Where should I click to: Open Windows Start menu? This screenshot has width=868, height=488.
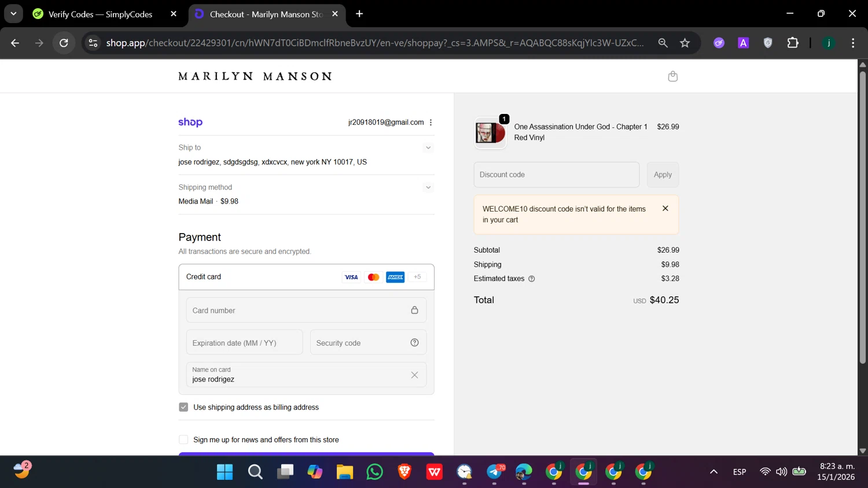(x=225, y=472)
